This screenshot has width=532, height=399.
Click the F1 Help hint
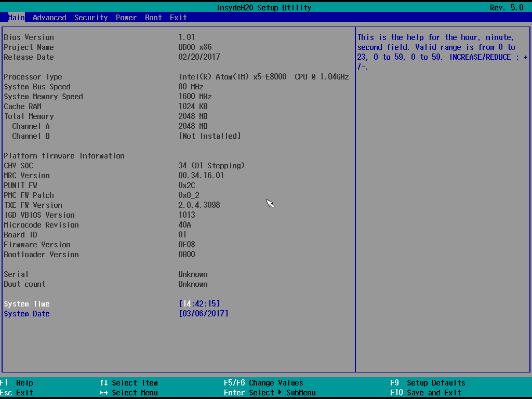coord(17,383)
